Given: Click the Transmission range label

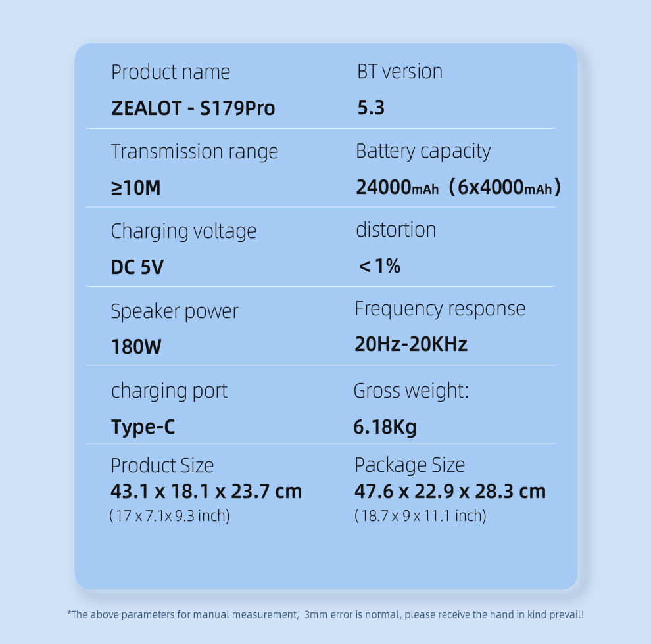Looking at the screenshot, I should tap(195, 152).
